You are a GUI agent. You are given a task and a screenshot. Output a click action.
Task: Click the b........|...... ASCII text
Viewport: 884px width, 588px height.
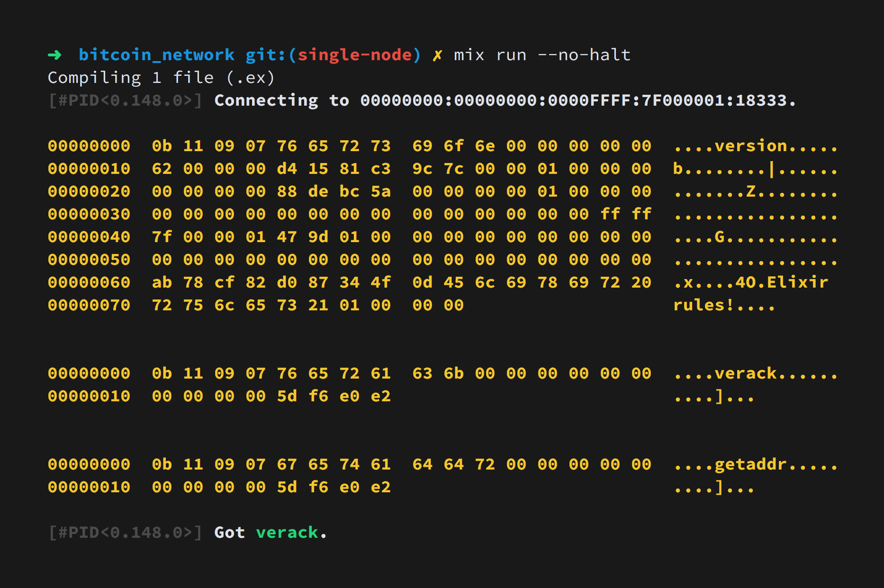(x=756, y=169)
